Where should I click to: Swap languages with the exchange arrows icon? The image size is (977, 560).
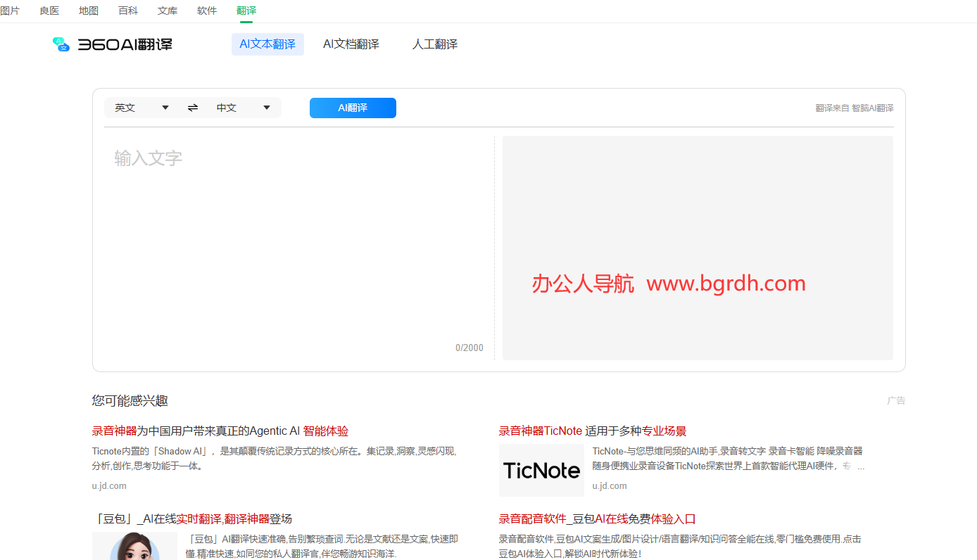[x=193, y=108]
